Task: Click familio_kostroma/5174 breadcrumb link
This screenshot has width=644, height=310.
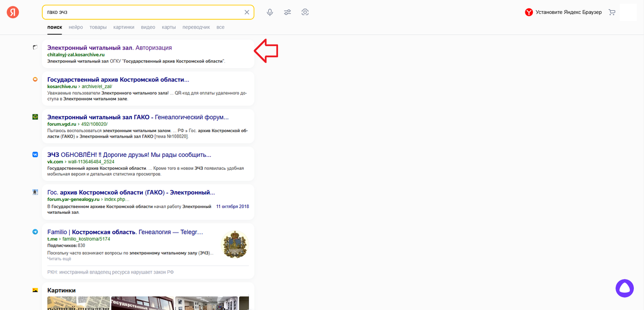Action: tap(86, 239)
